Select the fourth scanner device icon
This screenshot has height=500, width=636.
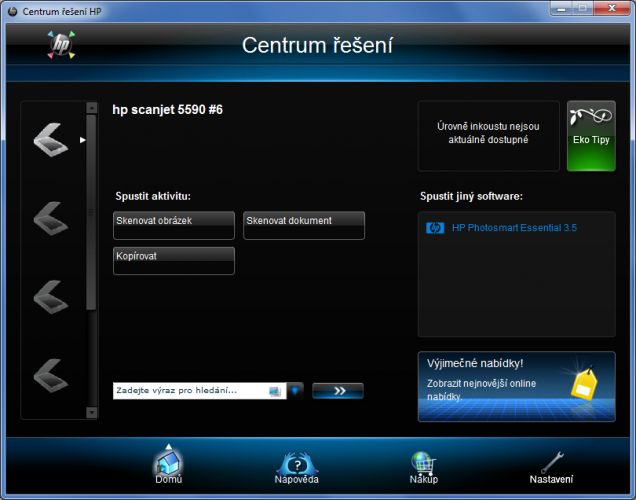(50, 376)
